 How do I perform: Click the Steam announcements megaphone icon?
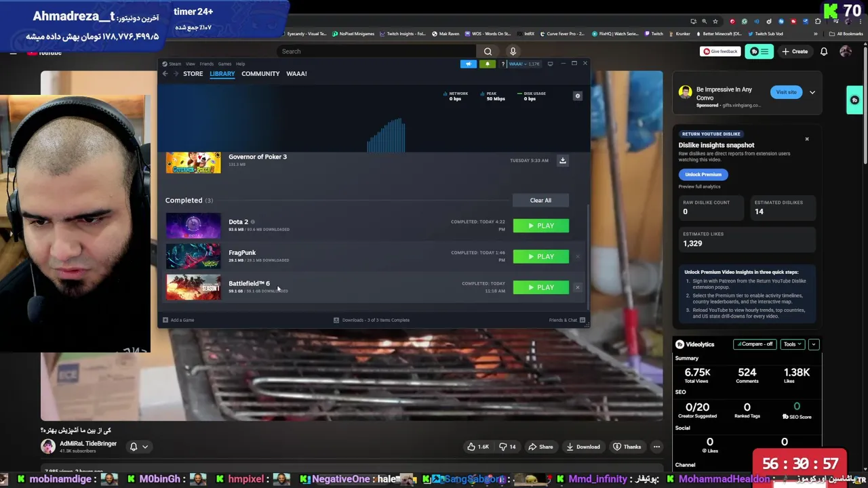(469, 64)
